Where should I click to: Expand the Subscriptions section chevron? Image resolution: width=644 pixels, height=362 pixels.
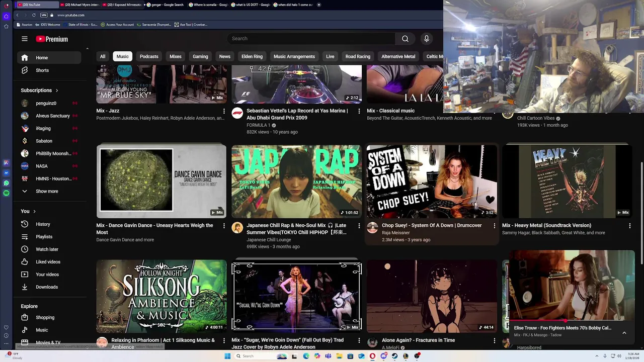(x=57, y=90)
